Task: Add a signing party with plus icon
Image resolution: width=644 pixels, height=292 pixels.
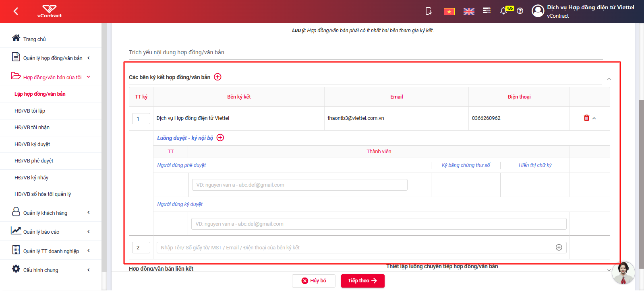Action: coord(217,77)
